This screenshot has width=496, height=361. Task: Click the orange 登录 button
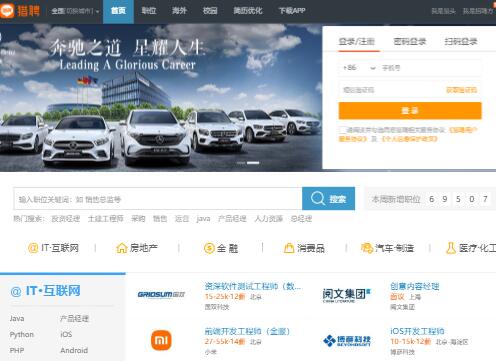click(x=410, y=111)
